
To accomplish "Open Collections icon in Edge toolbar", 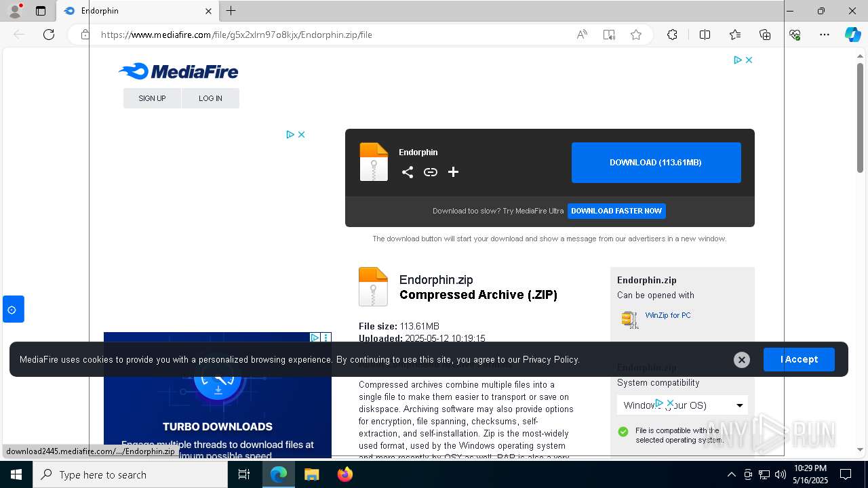I will pyautogui.click(x=765, y=35).
